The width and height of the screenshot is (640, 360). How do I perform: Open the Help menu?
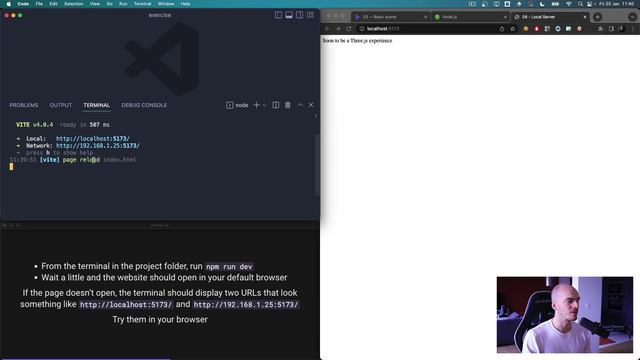186,4
